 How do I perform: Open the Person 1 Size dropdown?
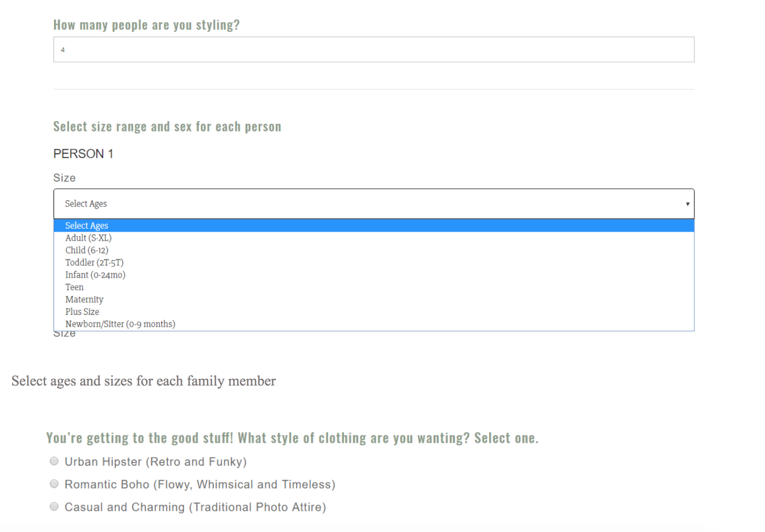point(373,204)
